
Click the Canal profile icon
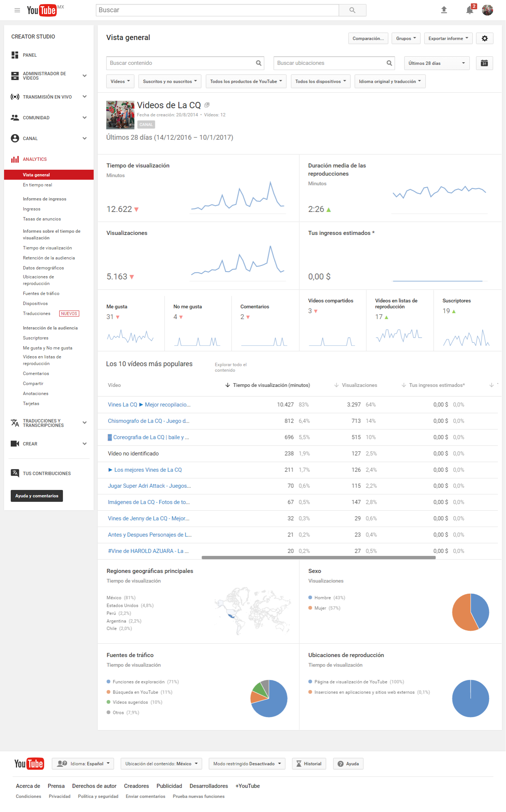click(x=15, y=138)
